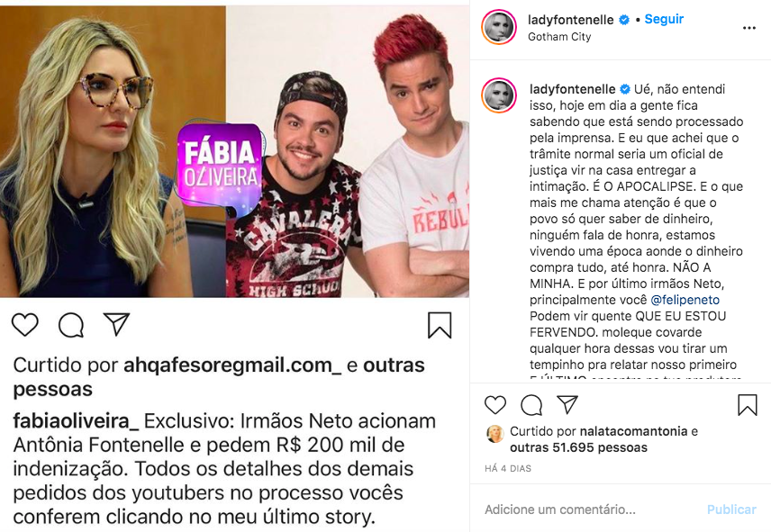The width and height of the screenshot is (771, 532).
Task: Open the Gotham City location link
Action: pos(559,37)
